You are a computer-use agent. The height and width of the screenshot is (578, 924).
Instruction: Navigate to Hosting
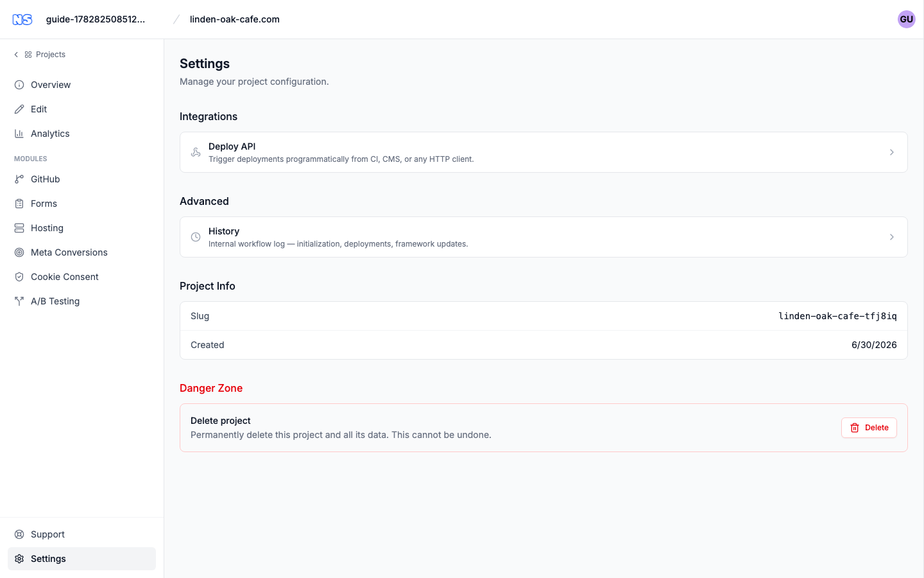coord(81,228)
